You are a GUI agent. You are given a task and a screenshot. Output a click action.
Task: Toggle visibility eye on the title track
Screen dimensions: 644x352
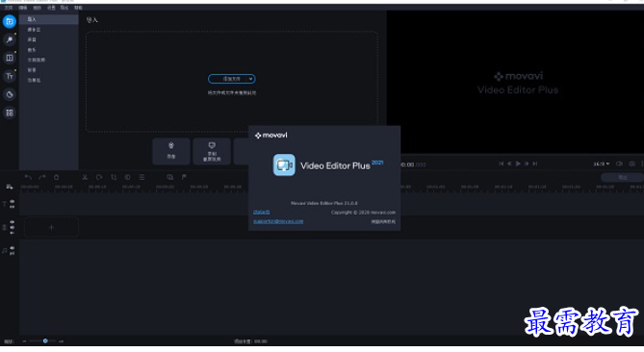tap(12, 201)
